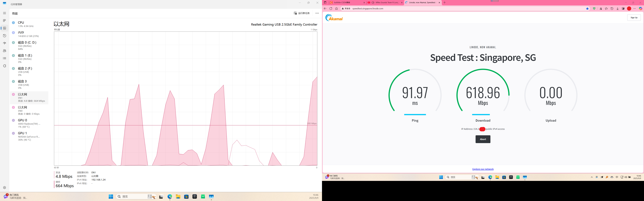Viewport: 644px width, 201px height.
Task: Select 磁盘 3 USB entry
Action: point(29,85)
